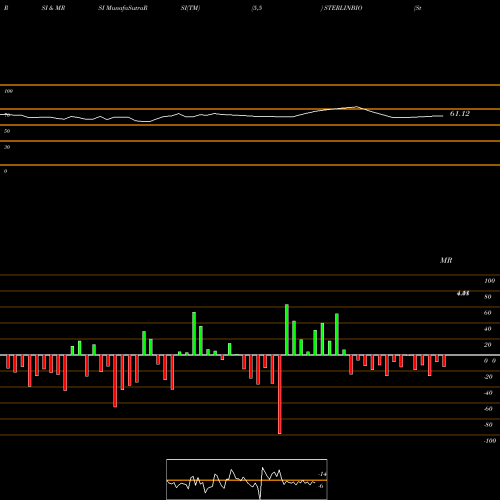Click the 80 label on MR right axis
The width and height of the screenshot is (500, 500).
point(488,297)
